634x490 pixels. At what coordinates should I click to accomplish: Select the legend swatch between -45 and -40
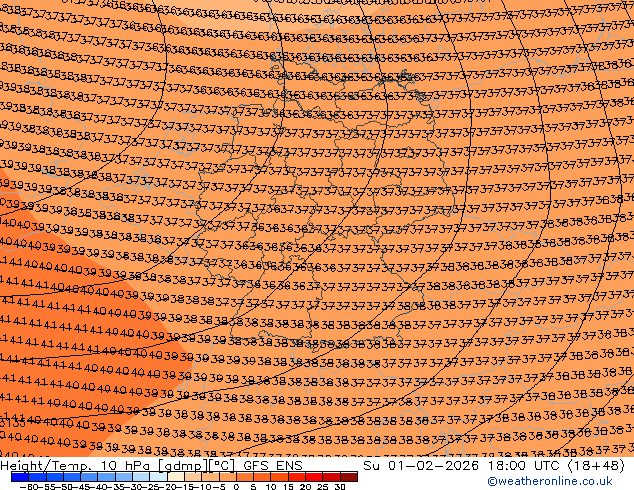pos(89,477)
